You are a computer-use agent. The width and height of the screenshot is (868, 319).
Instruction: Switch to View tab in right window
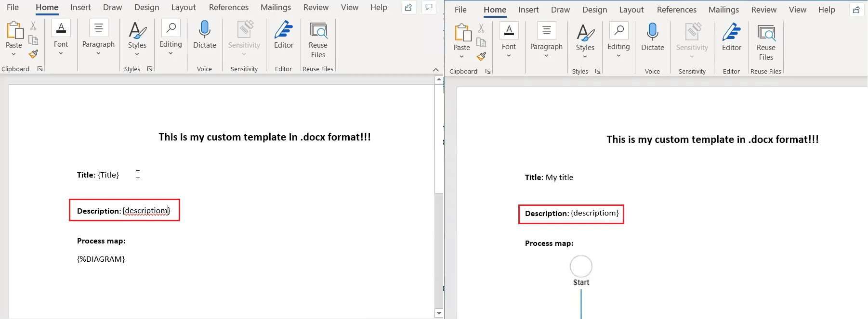(x=798, y=10)
